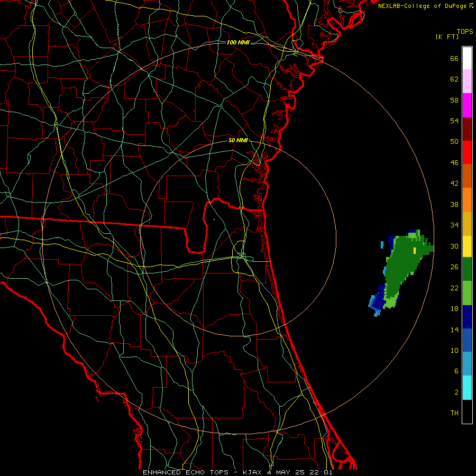Click the 42 legend value

(x=454, y=184)
